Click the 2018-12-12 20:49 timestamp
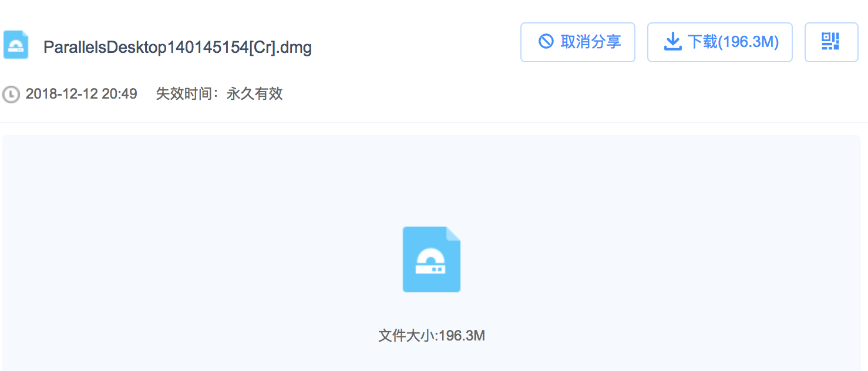 pyautogui.click(x=81, y=94)
